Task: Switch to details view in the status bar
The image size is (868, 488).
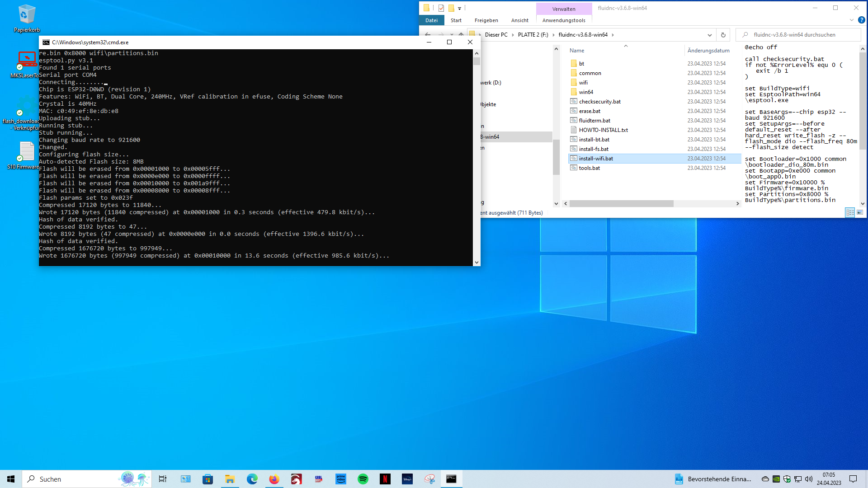Action: click(850, 212)
